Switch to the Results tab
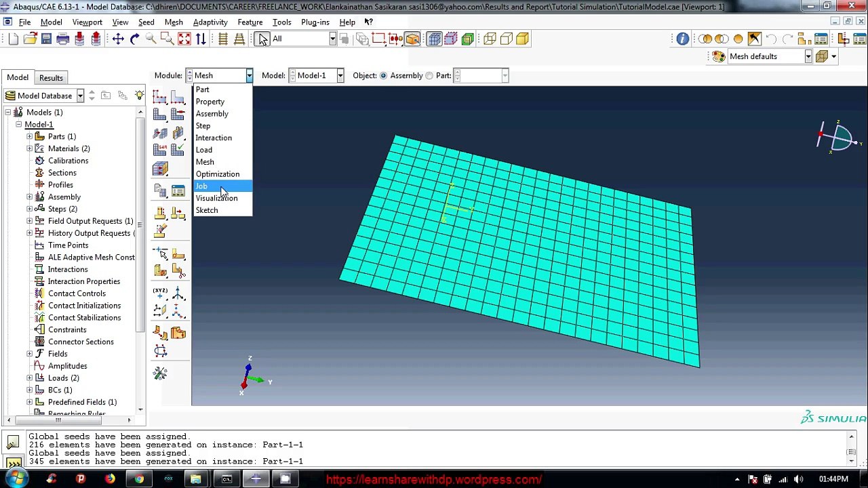This screenshot has width=868, height=488. [51, 78]
